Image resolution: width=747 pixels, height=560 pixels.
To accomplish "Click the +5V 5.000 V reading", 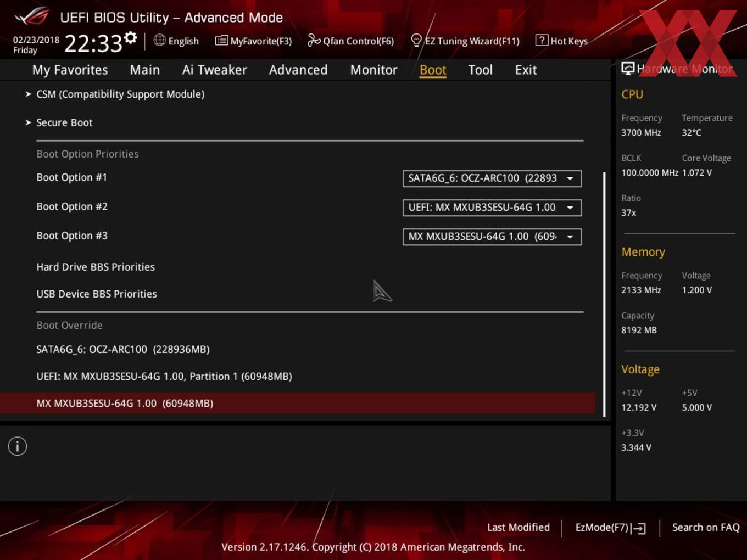I will (697, 407).
